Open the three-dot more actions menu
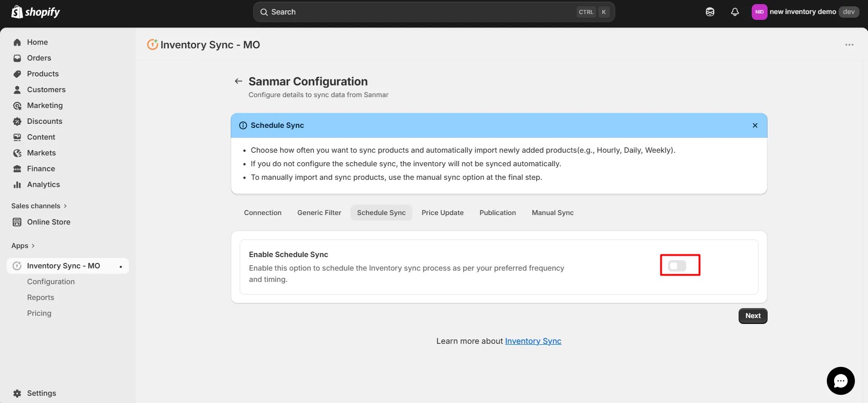This screenshot has height=403, width=868. [x=849, y=45]
